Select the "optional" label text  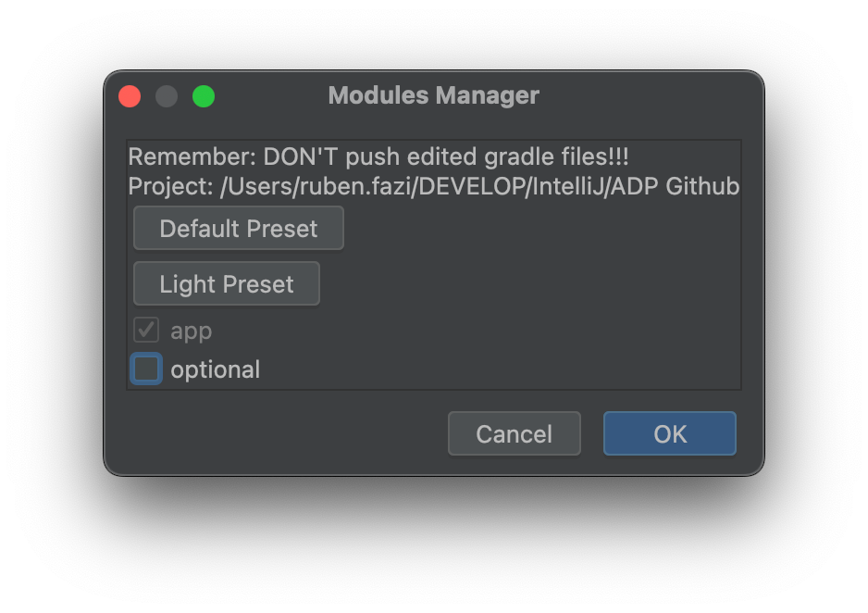pos(216,369)
